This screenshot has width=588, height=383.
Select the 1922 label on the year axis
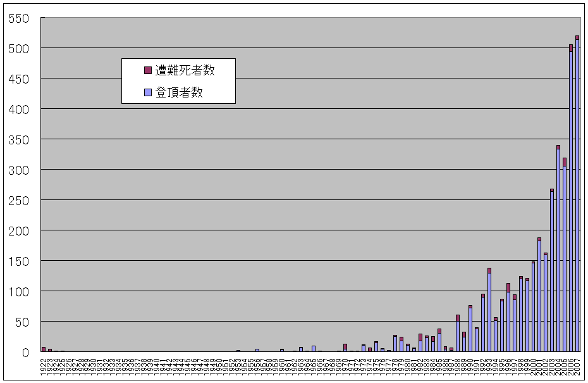point(44,367)
